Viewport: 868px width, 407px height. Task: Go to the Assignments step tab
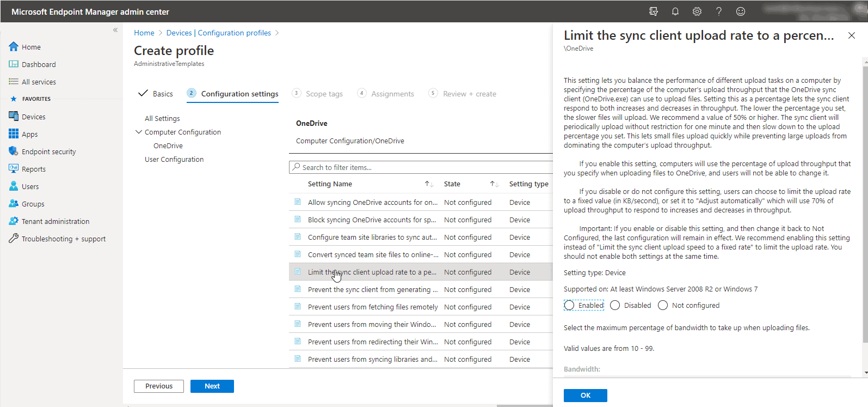coord(386,94)
